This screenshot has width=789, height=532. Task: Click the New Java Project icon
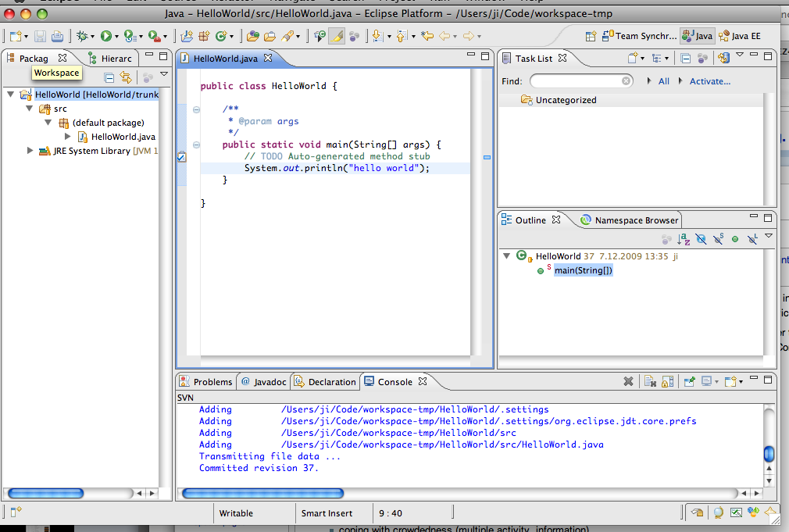click(x=187, y=36)
